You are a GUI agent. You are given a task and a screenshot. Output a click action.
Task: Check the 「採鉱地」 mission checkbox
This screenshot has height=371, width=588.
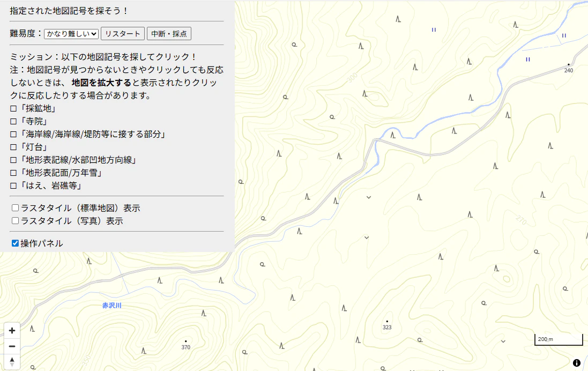[x=13, y=109]
